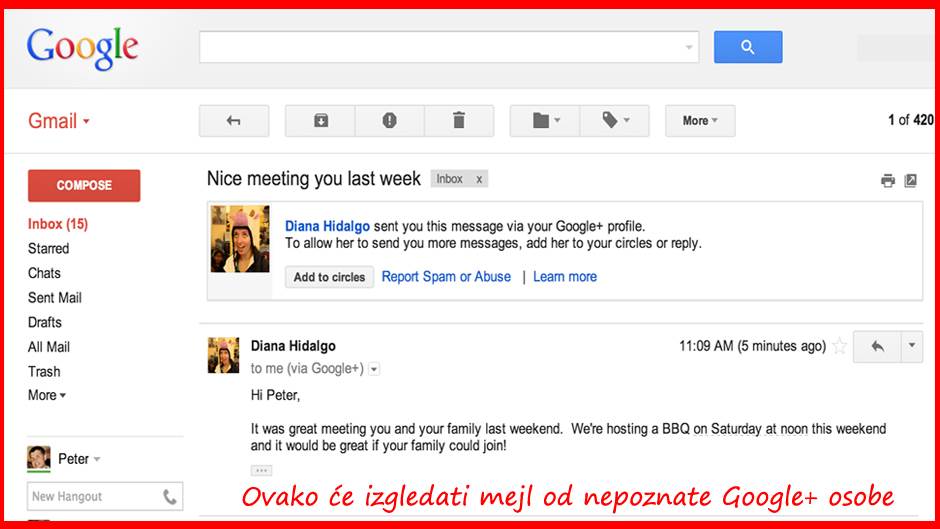Remove the Inbox label via the x

[x=479, y=179]
